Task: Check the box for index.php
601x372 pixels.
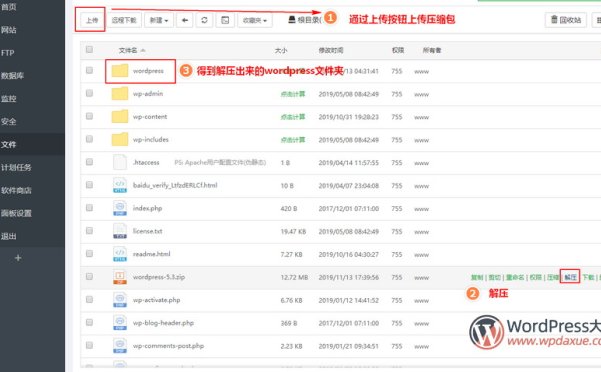Action: pyautogui.click(x=89, y=208)
